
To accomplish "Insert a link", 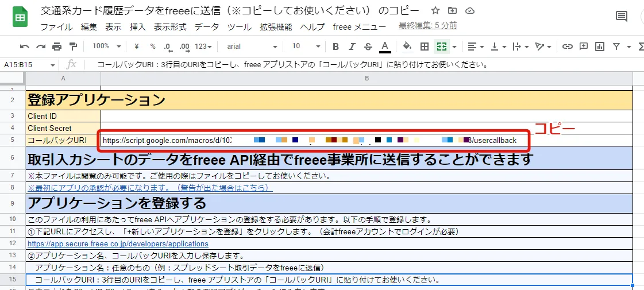I will click(568, 47).
